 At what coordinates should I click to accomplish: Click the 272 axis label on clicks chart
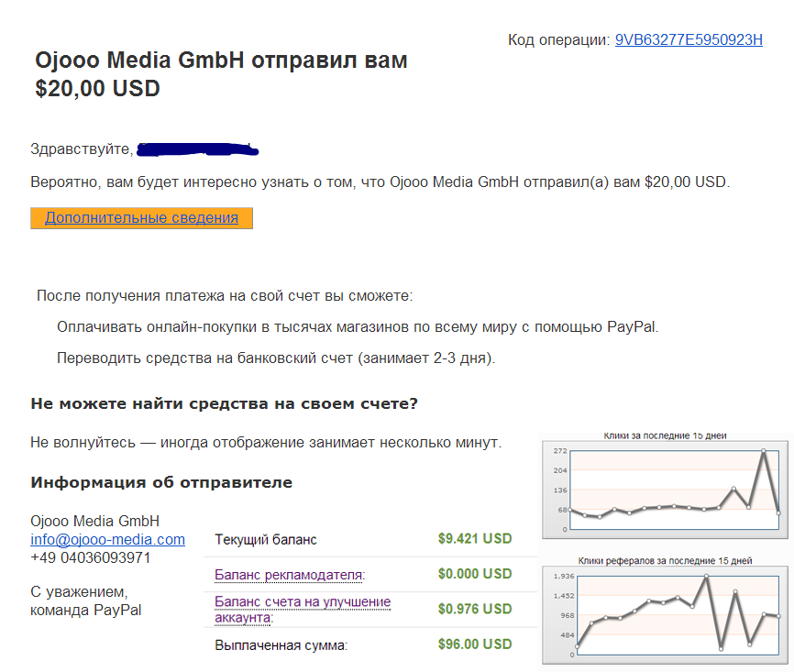click(560, 451)
